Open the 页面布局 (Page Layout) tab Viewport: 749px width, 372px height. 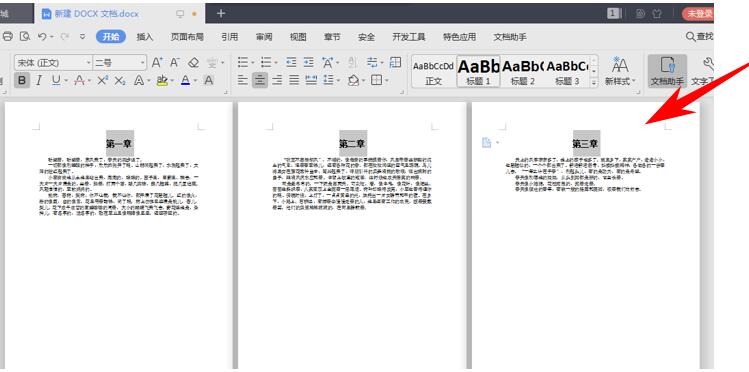click(187, 37)
